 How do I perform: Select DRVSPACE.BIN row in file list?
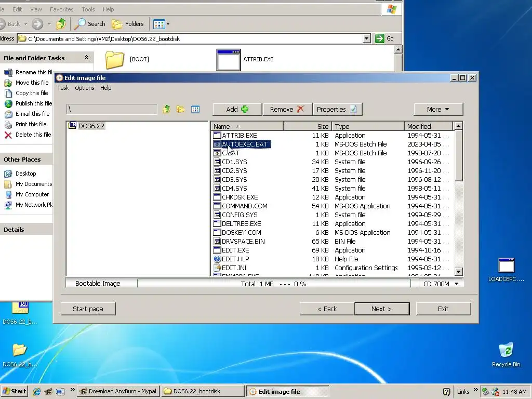(x=332, y=241)
